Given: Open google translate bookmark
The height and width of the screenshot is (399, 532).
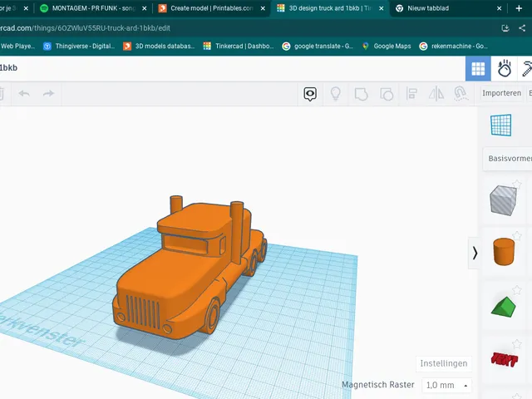Looking at the screenshot, I should 318,47.
